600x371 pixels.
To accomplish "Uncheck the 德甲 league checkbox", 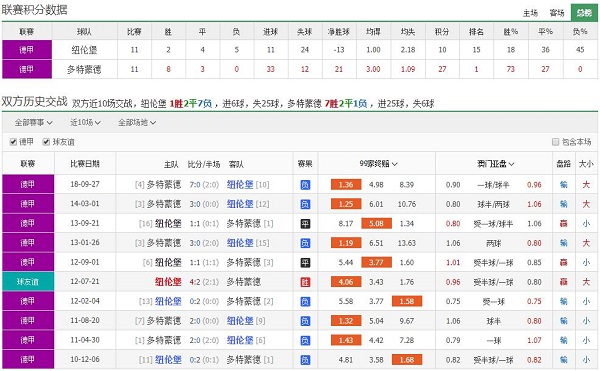I will [x=13, y=142].
